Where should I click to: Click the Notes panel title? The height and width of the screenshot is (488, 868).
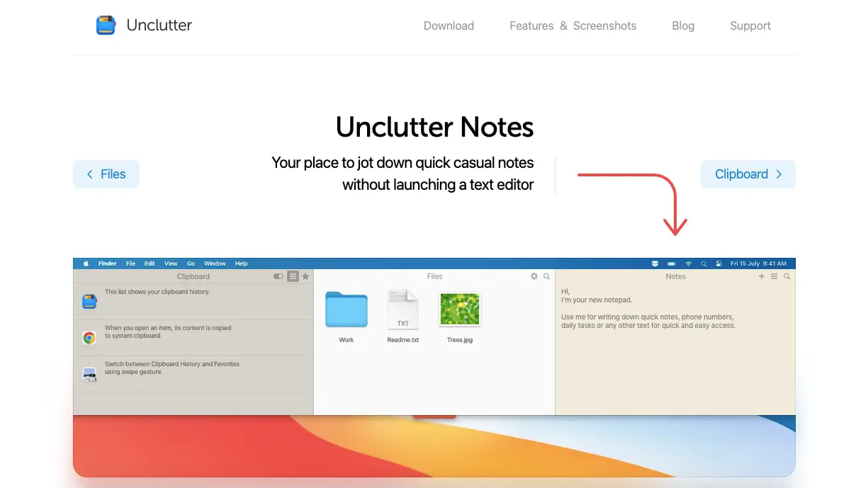pyautogui.click(x=676, y=276)
